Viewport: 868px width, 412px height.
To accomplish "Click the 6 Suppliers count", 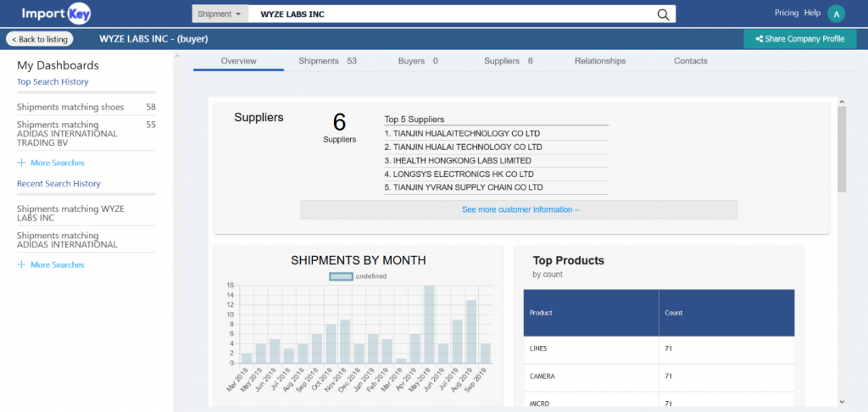I will (x=339, y=127).
